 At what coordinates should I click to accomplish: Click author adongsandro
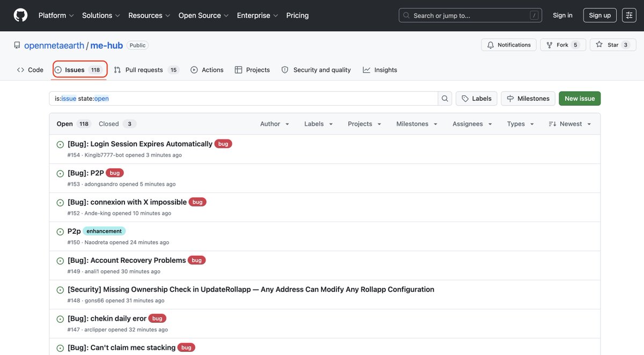[x=101, y=184]
